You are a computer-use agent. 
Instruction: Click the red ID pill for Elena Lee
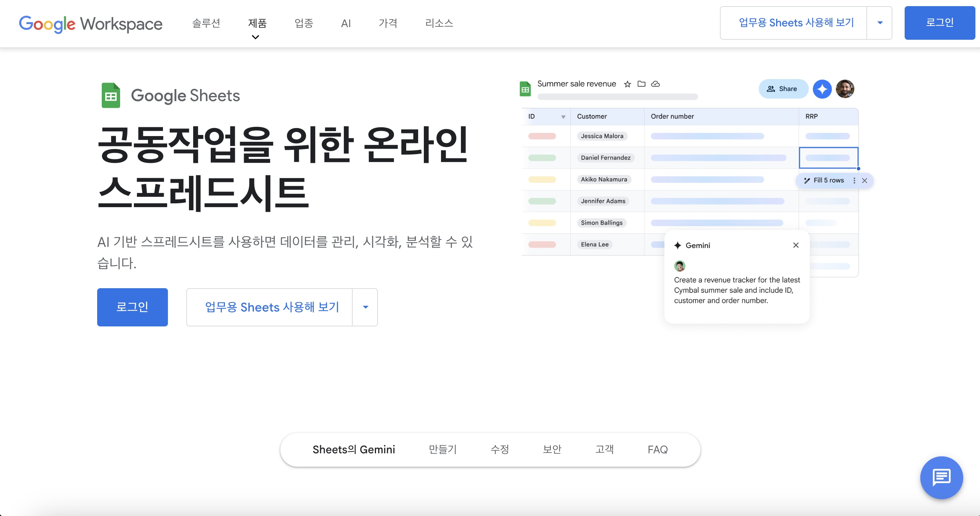[x=542, y=245]
